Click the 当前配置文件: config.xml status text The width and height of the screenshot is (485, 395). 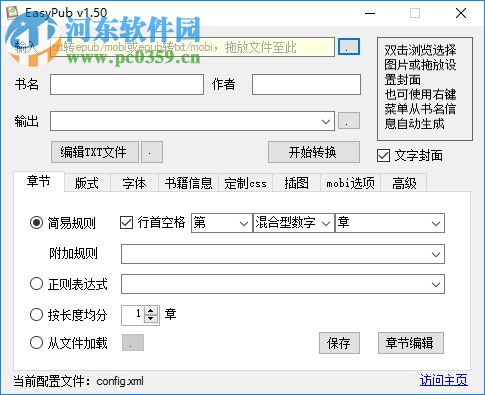[79, 381]
